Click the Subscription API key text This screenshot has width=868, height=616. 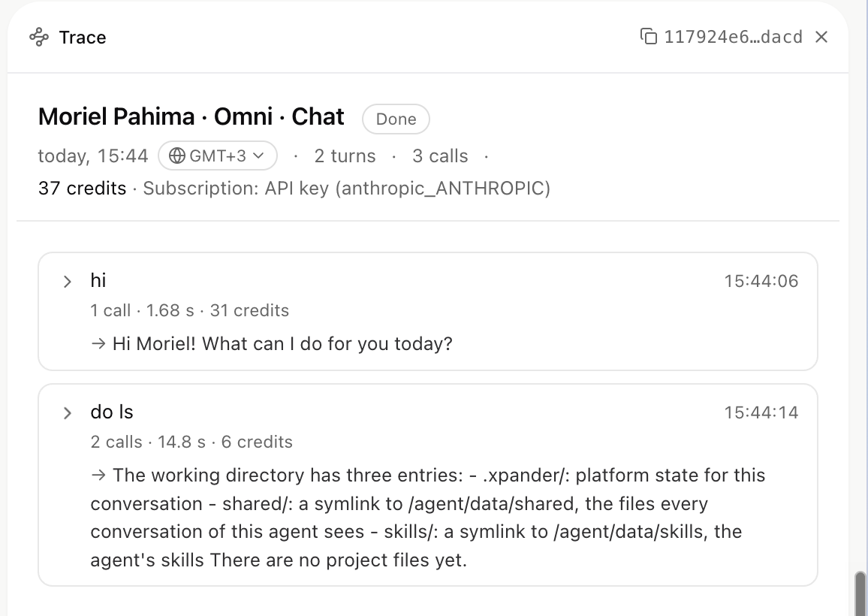(x=347, y=189)
